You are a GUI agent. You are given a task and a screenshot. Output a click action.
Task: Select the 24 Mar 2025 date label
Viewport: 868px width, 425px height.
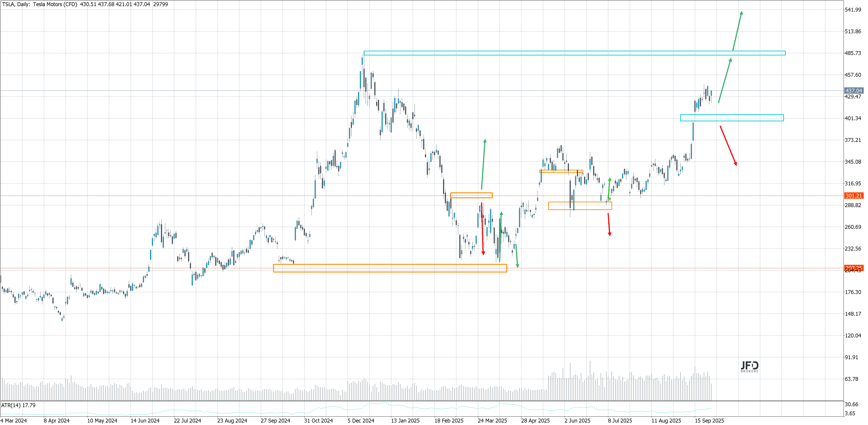click(492, 421)
